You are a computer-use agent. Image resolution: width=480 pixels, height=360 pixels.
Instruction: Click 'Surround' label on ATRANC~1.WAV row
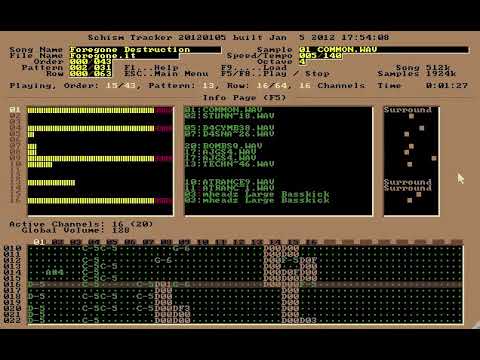click(x=408, y=188)
